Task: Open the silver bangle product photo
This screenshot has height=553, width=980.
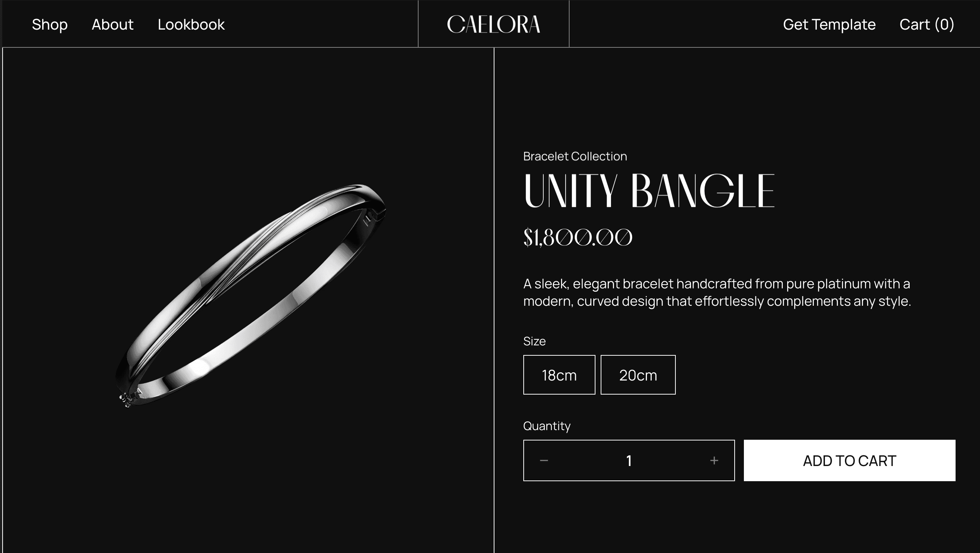Action: [x=250, y=295]
